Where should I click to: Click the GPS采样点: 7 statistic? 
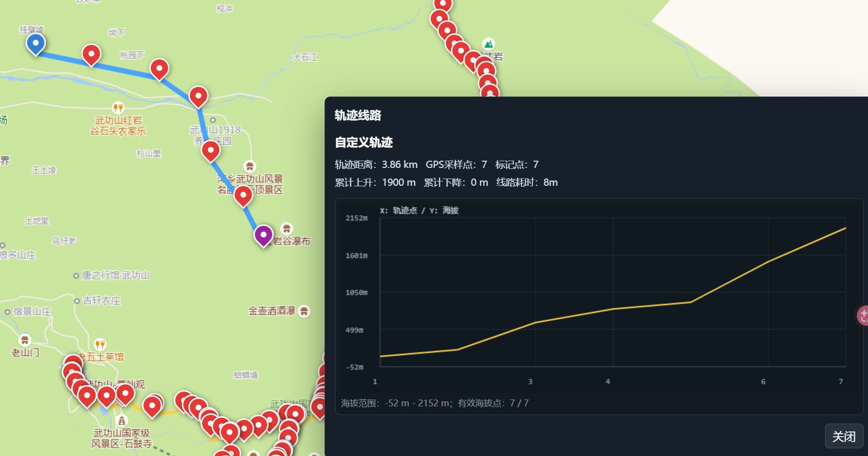tap(456, 165)
